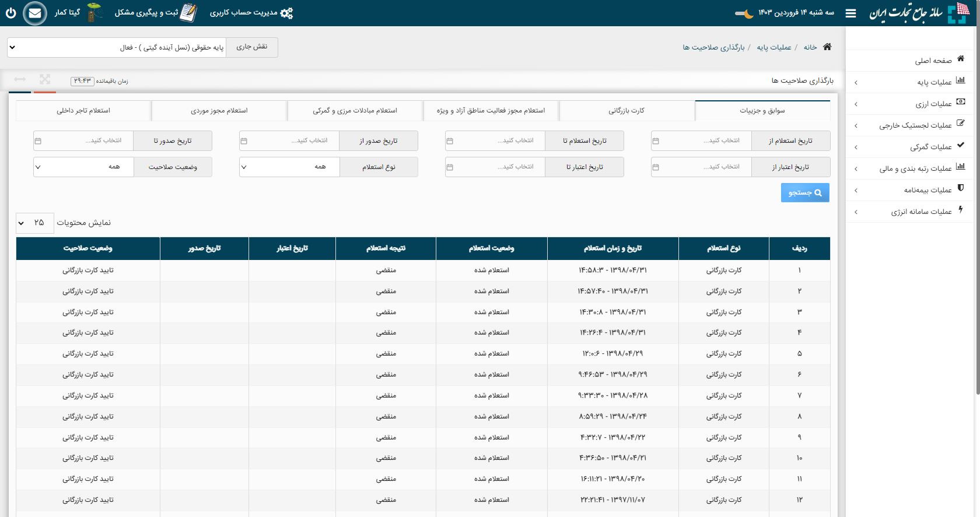Switch to استعلام مجوز فعالیت مناطق آزاد tab
The height and width of the screenshot is (517, 980).
[491, 110]
